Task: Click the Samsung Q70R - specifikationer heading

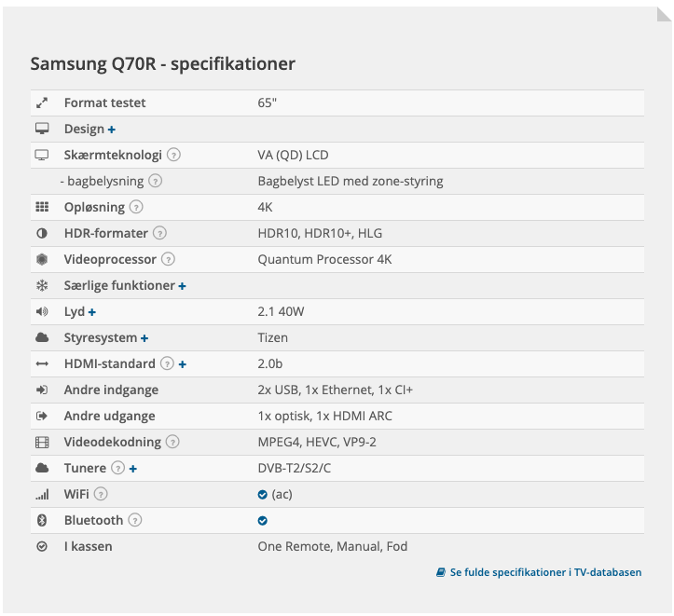Action: 163,64
